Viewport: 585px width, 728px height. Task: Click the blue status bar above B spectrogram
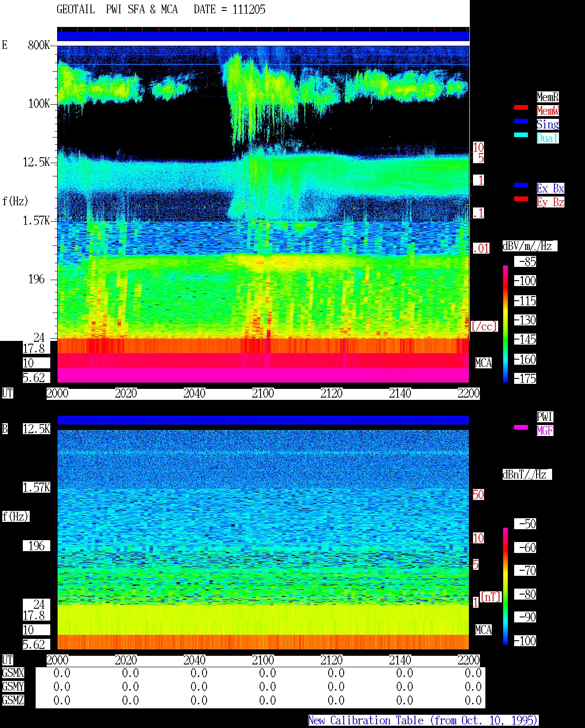[x=263, y=420]
